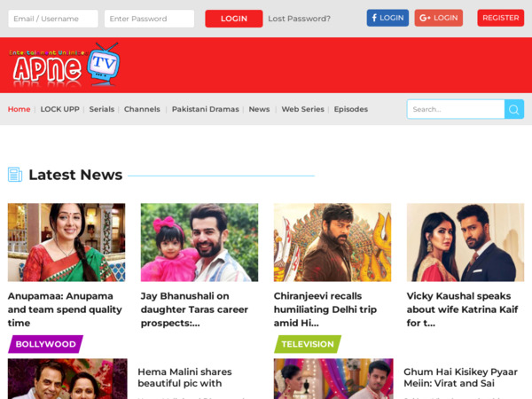
Task: Click the purple BOLLYWOOD category tag
Action: (45, 344)
